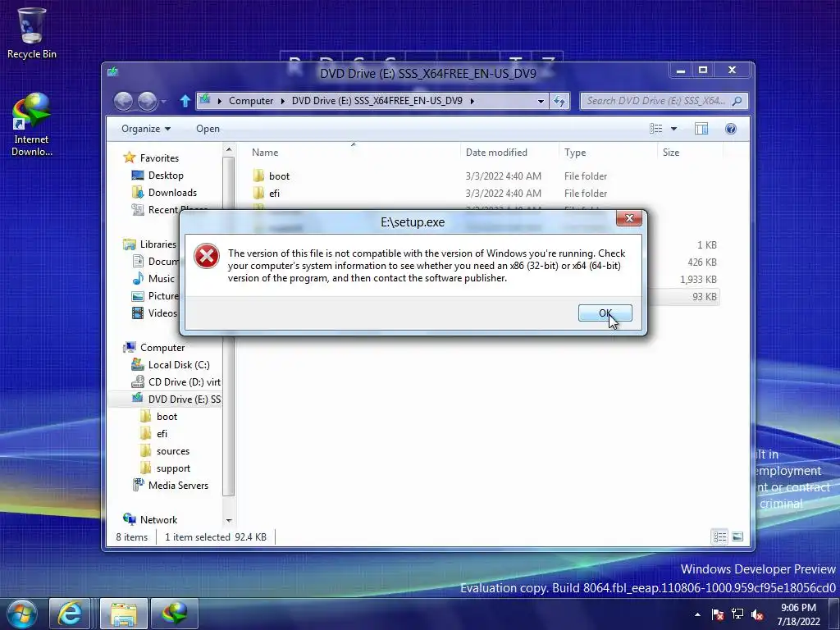The image size is (840, 630).
Task: Click Open in the Explorer toolbar
Action: (x=208, y=129)
